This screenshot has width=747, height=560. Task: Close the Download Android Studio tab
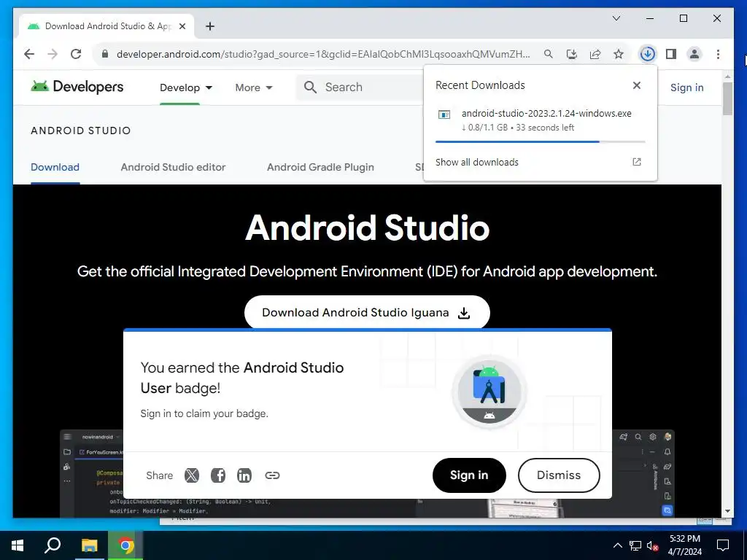[x=182, y=26]
